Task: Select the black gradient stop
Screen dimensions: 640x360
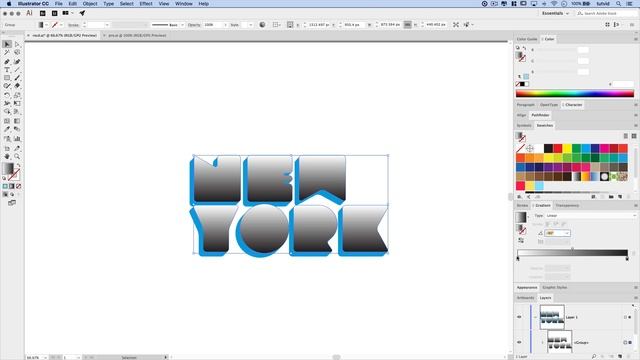Action: [x=627, y=258]
